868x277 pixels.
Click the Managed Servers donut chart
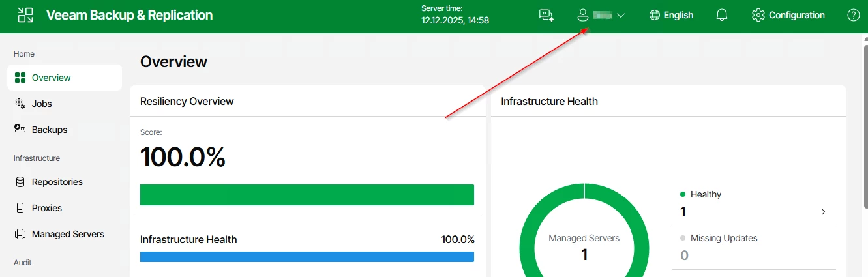584,230
